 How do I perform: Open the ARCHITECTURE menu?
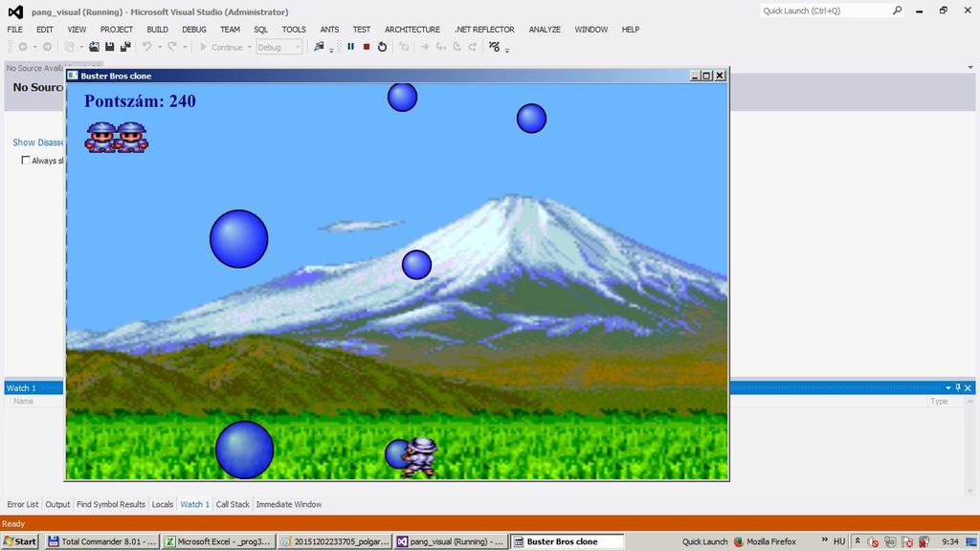(412, 30)
